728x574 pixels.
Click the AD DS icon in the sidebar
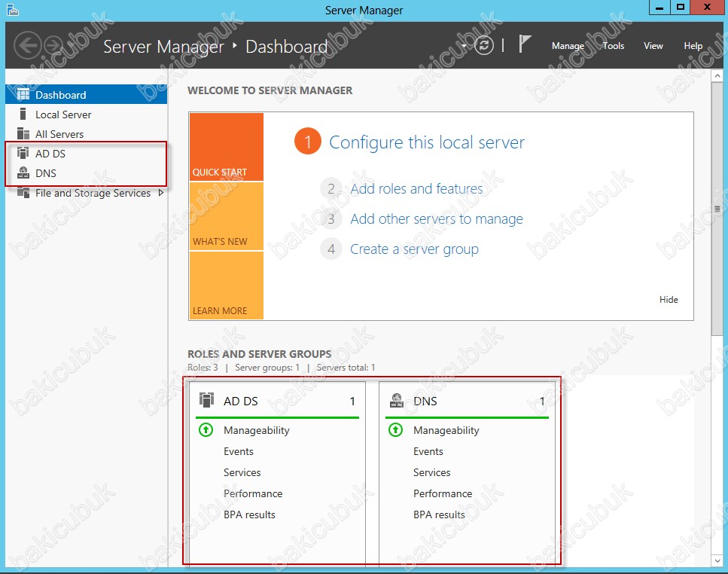point(23,153)
